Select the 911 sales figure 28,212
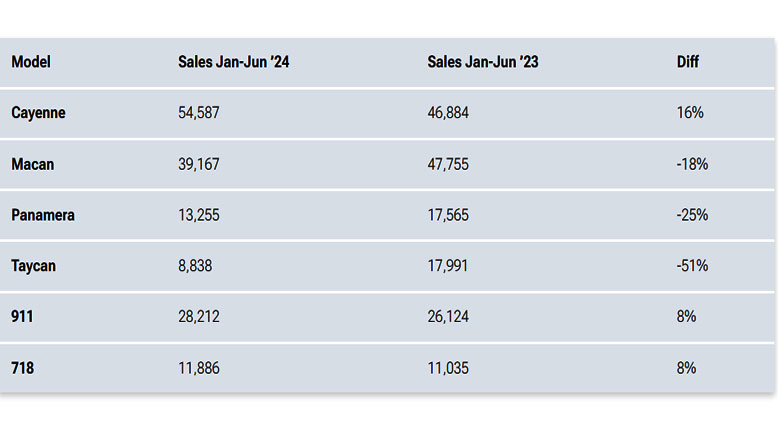 click(x=198, y=317)
